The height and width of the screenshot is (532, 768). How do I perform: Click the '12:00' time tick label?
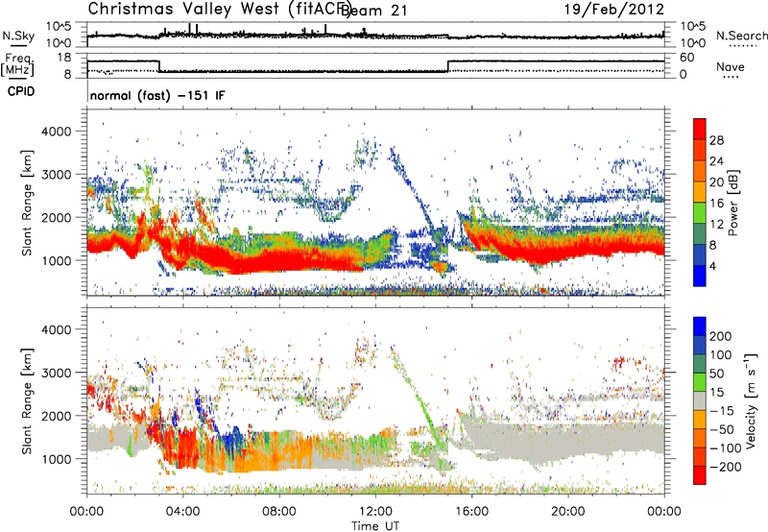pos(375,512)
